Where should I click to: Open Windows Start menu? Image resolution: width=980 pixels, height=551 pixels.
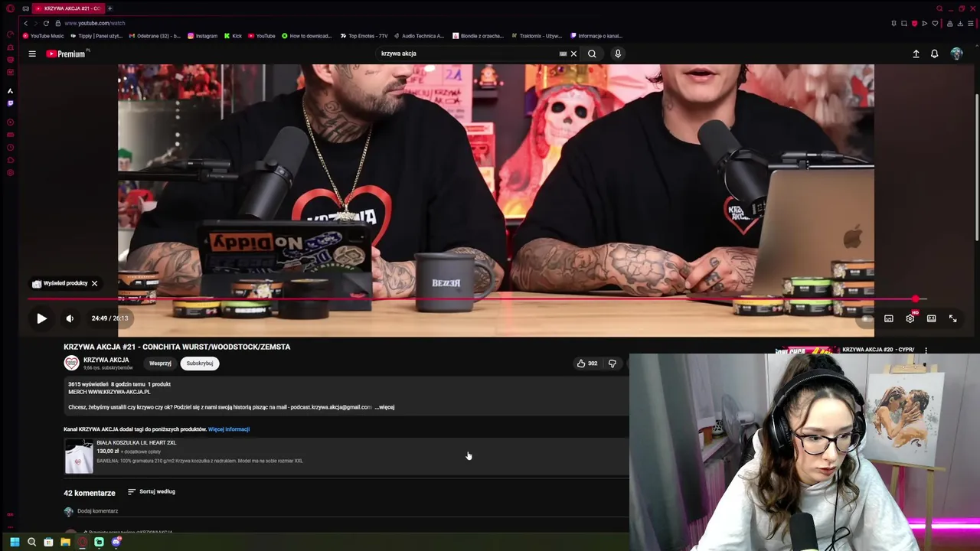(15, 542)
